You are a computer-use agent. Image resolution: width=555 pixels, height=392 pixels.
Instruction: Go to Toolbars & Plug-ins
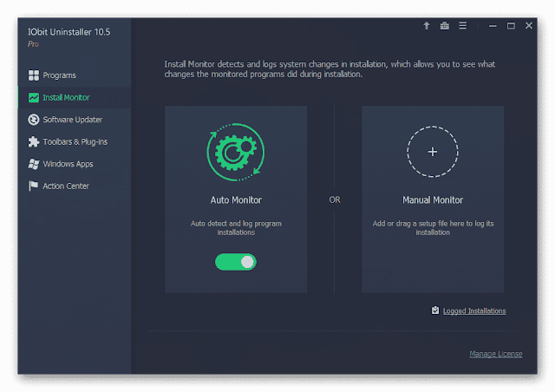pyautogui.click(x=75, y=141)
